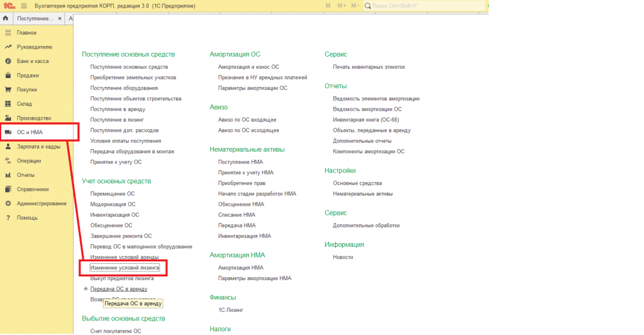
Task: Open Счет покупателю ОС
Action: pos(116,331)
